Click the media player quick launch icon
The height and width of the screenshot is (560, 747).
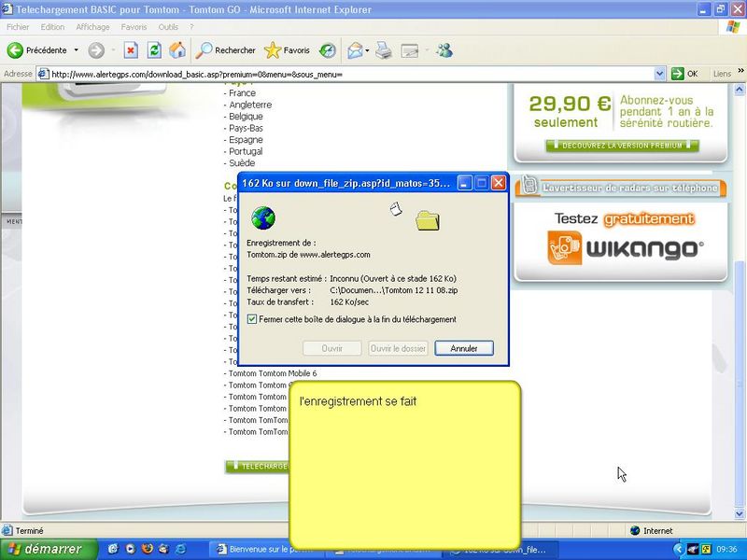[130, 549]
